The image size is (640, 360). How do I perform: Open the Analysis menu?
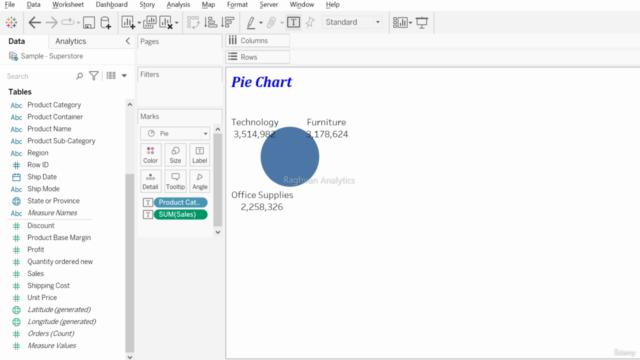(x=178, y=4)
